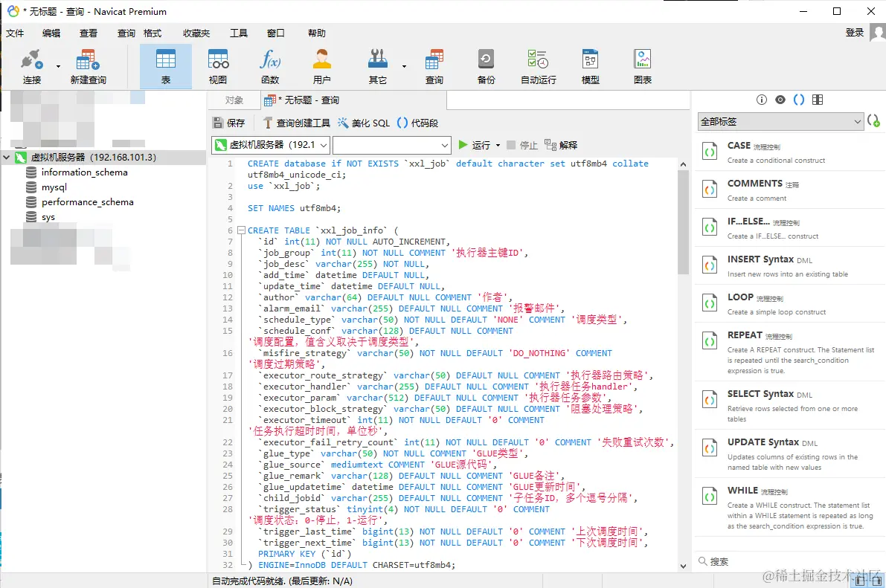Click the eye preview icon in right panel
Image resolution: width=886 pixels, height=588 pixels.
780,100
